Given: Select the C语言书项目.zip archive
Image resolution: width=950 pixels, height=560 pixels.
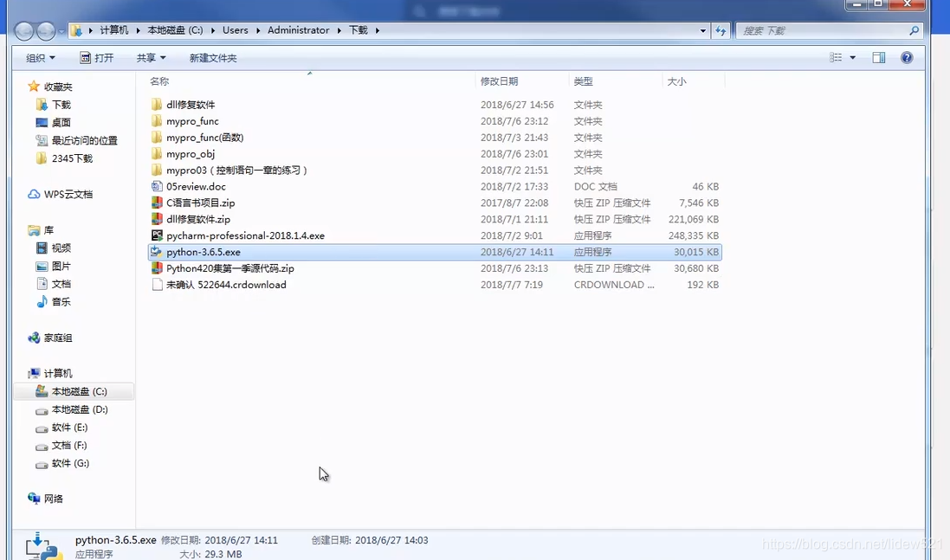Looking at the screenshot, I should click(x=201, y=203).
